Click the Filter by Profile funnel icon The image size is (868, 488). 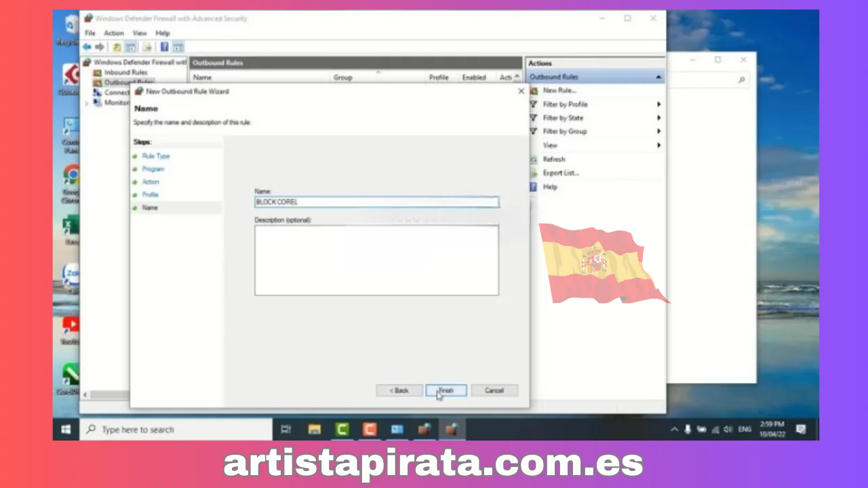point(534,104)
